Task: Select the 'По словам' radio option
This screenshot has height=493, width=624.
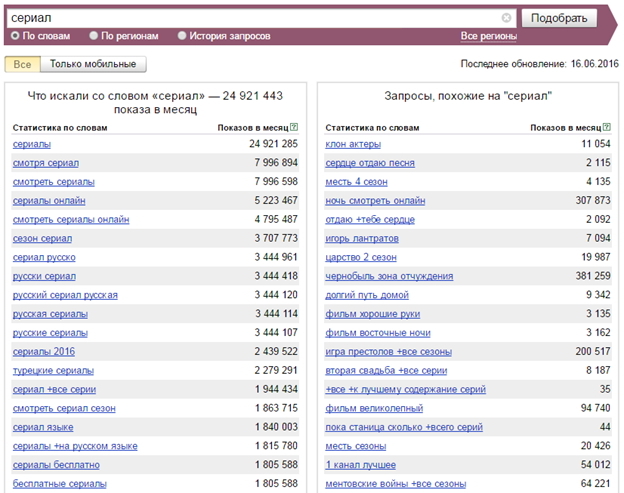Action: coord(41,36)
